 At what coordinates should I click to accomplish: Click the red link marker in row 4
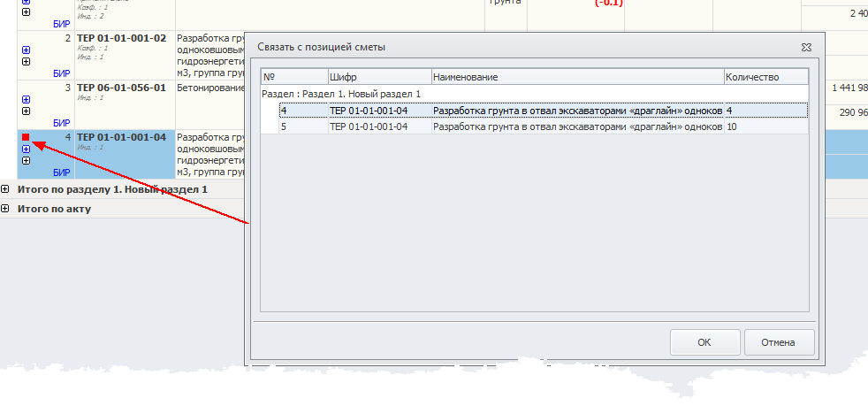click(26, 138)
